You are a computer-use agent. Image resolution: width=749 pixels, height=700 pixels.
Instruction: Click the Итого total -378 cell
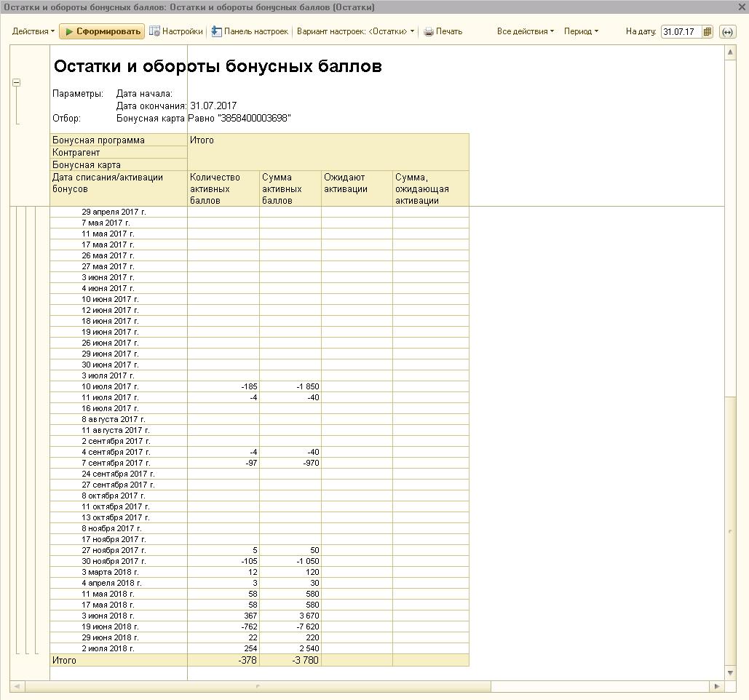click(x=223, y=661)
